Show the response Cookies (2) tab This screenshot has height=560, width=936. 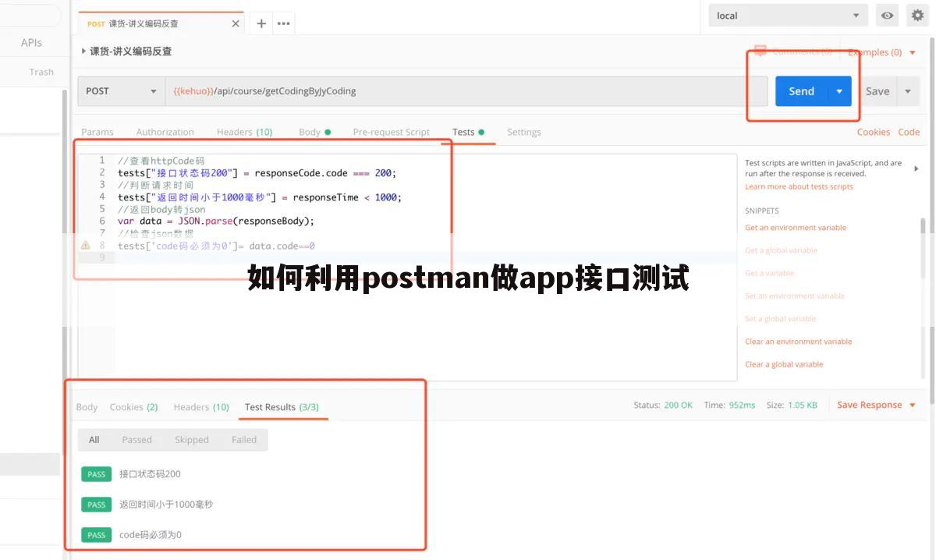133,407
